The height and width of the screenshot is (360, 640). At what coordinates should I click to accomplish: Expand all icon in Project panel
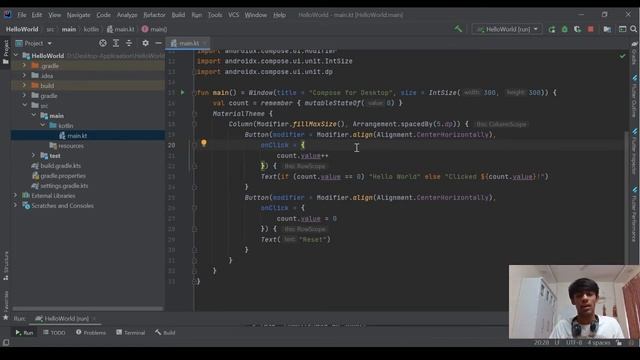[x=116, y=43]
